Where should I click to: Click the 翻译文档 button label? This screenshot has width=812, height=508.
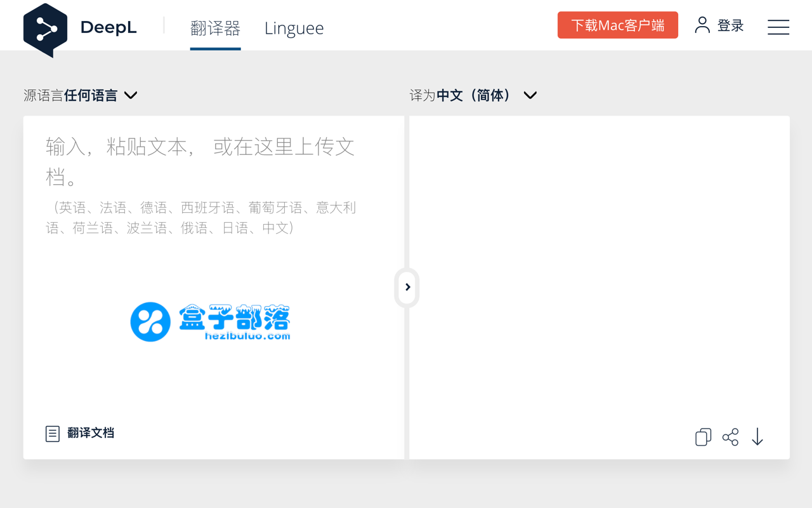point(91,433)
